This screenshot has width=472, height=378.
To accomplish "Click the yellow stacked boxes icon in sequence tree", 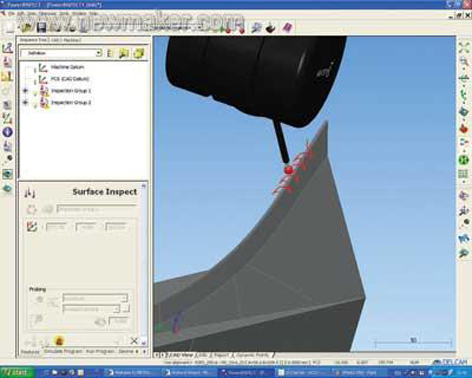I will [x=139, y=53].
